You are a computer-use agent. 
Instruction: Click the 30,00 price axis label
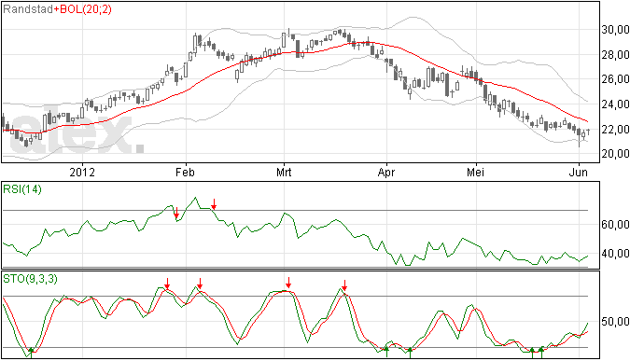click(x=615, y=30)
